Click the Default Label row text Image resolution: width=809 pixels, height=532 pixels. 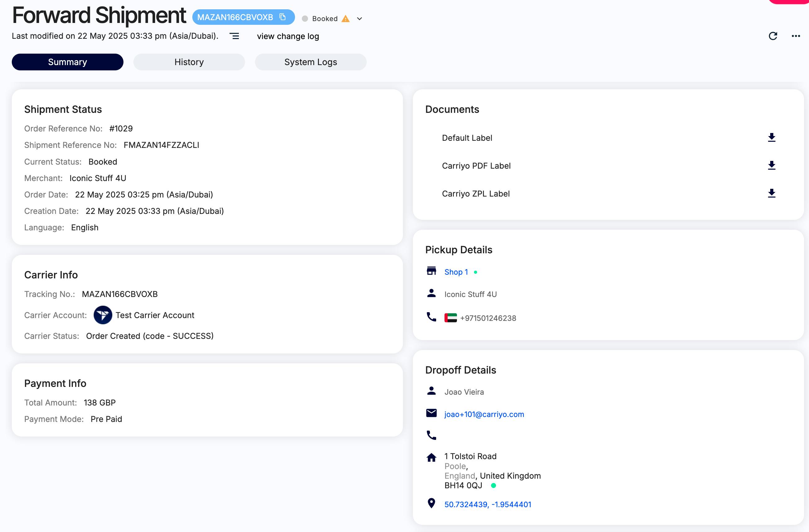467,138
